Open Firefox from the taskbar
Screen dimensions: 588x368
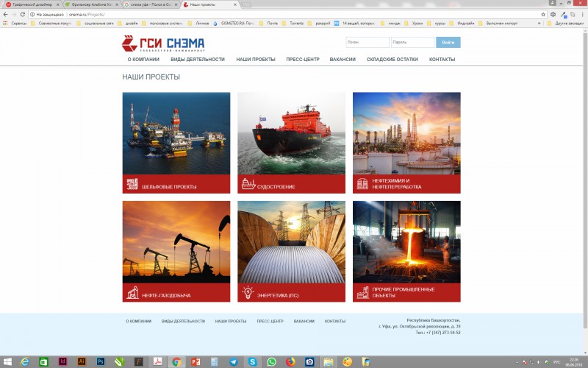[x=290, y=362]
